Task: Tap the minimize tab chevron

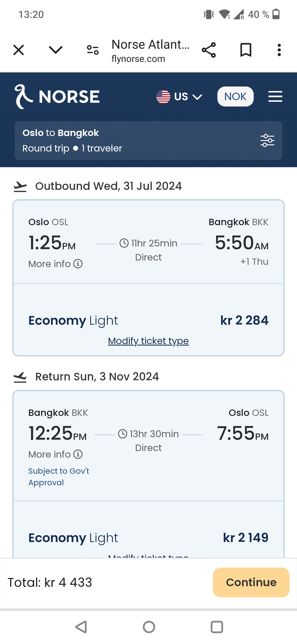Action: pos(55,50)
